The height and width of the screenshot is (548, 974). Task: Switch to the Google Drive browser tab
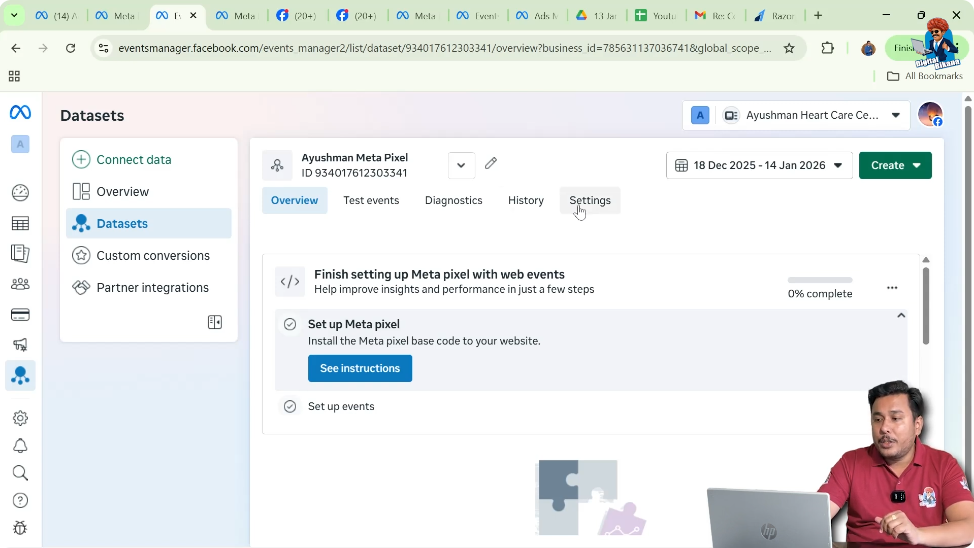point(595,16)
